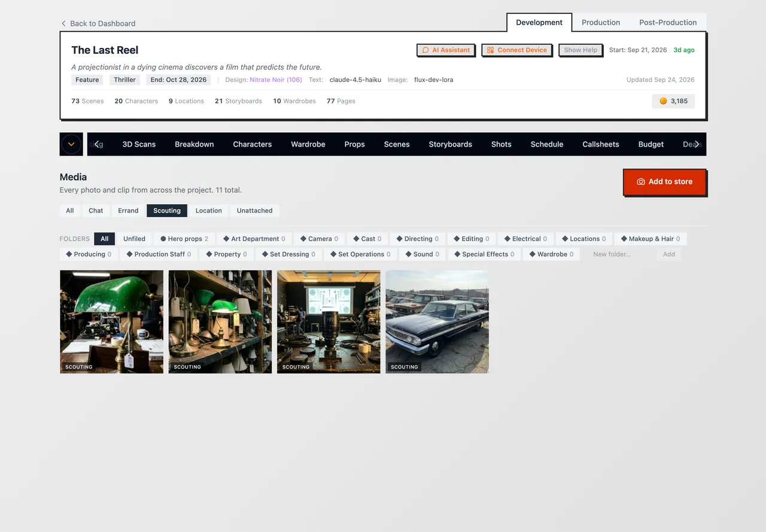The width and height of the screenshot is (766, 532).
Task: Open the Nitrate Noir (106) design link
Action: click(276, 80)
